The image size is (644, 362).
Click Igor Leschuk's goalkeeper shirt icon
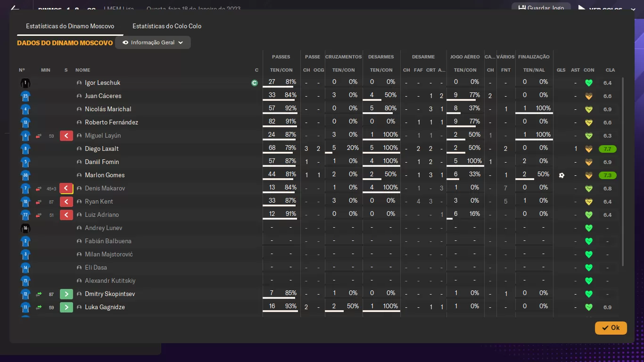tap(25, 83)
